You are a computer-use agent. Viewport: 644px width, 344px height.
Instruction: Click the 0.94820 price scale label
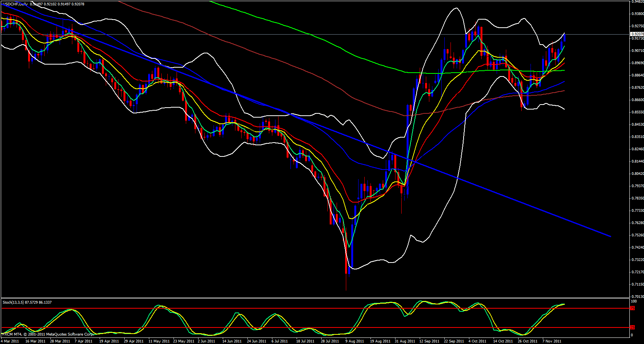click(x=637, y=2)
